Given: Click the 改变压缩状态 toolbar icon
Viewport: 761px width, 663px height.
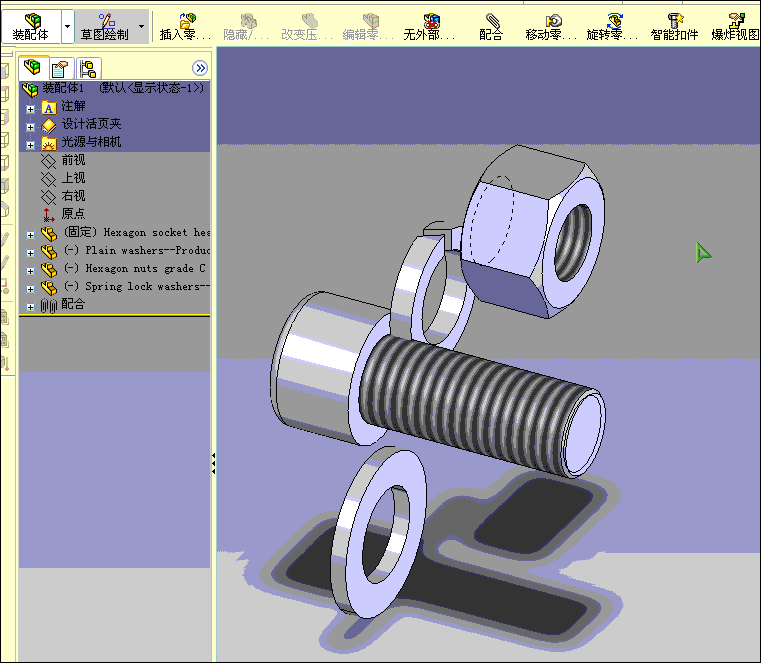Looking at the screenshot, I should 309,20.
